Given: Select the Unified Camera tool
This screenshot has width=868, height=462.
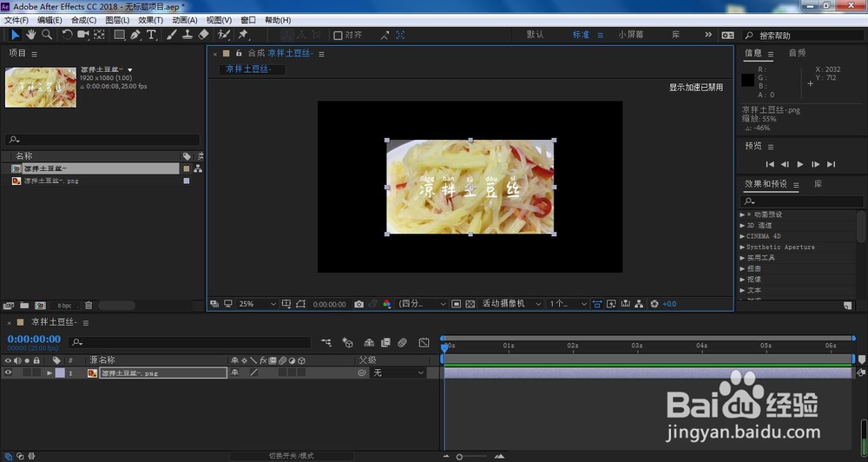Looking at the screenshot, I should click(83, 35).
